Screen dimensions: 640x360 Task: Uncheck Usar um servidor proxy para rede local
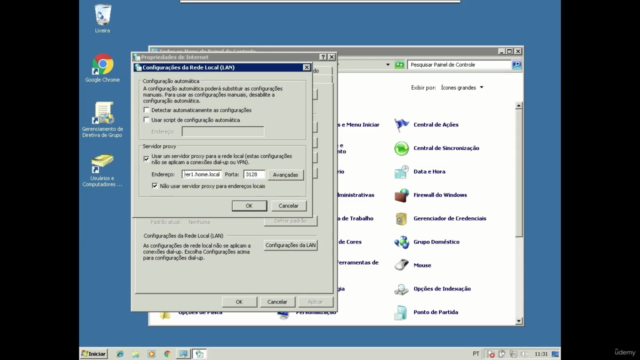(x=146, y=159)
